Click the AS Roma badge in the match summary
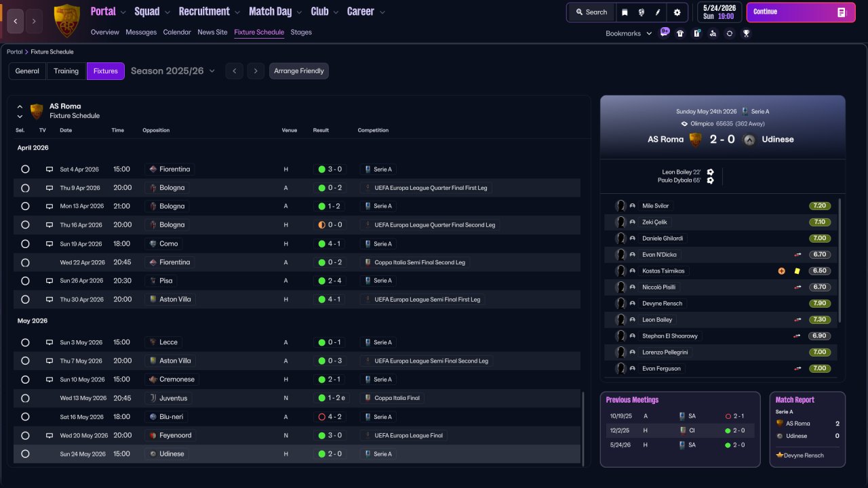 tap(695, 140)
